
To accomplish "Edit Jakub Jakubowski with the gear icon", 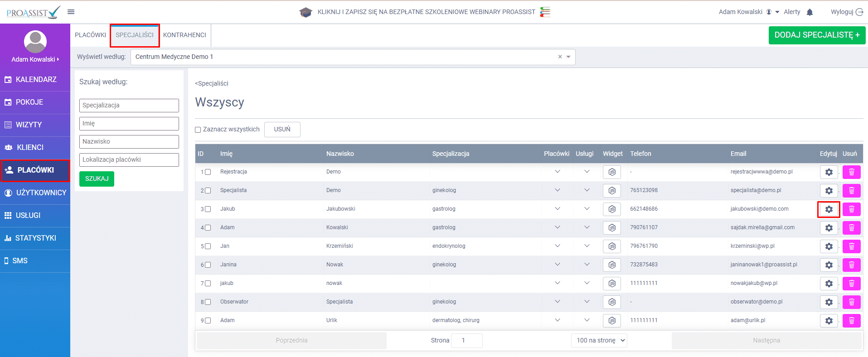I will pos(829,209).
